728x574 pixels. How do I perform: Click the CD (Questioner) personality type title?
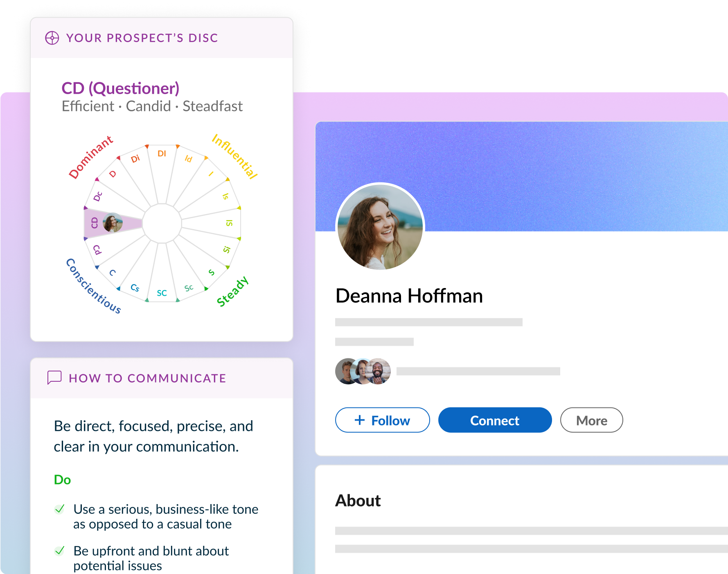coord(120,88)
